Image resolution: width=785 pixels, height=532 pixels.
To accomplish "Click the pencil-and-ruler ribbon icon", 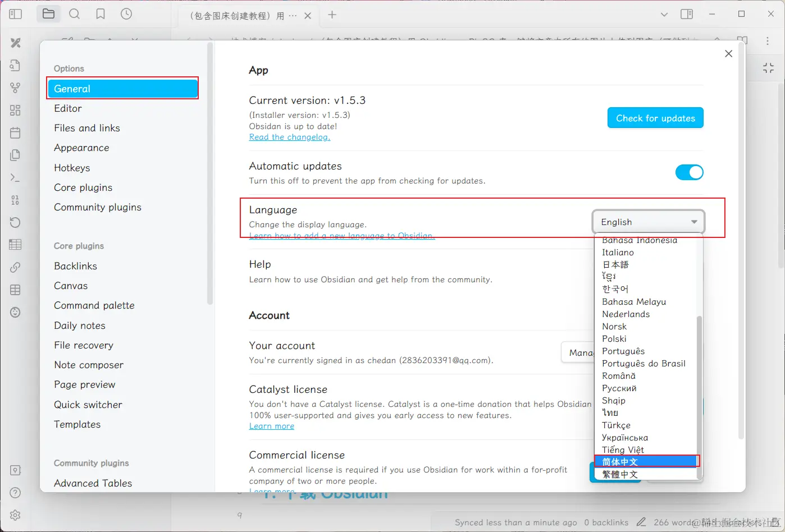I will coord(15,43).
